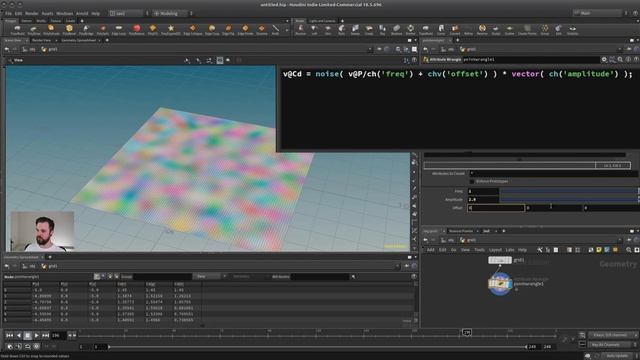
Task: Jump to the first frame
Action: pyautogui.click(x=9, y=336)
